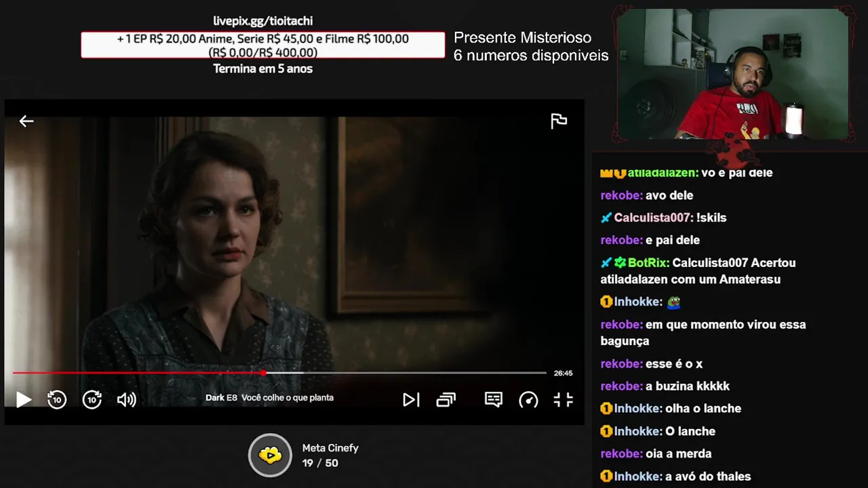The width and height of the screenshot is (868, 488).
Task: Click the frog emote in Inhokke's message
Action: 673,302
